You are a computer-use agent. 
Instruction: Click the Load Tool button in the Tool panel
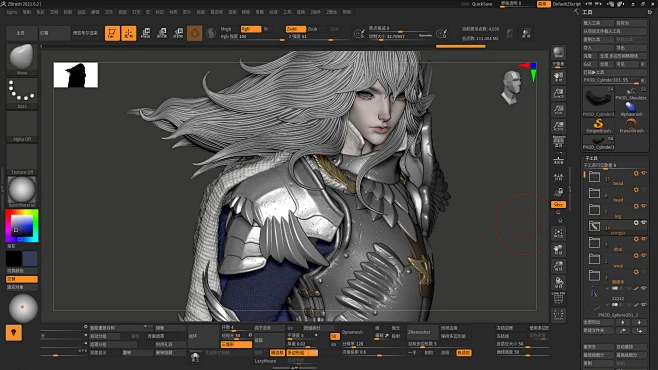598,23
